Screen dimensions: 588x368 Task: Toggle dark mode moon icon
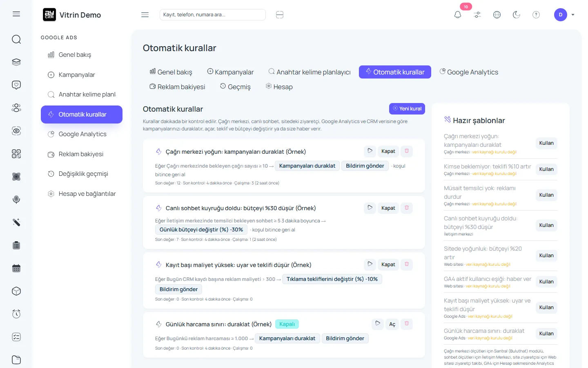(x=517, y=15)
